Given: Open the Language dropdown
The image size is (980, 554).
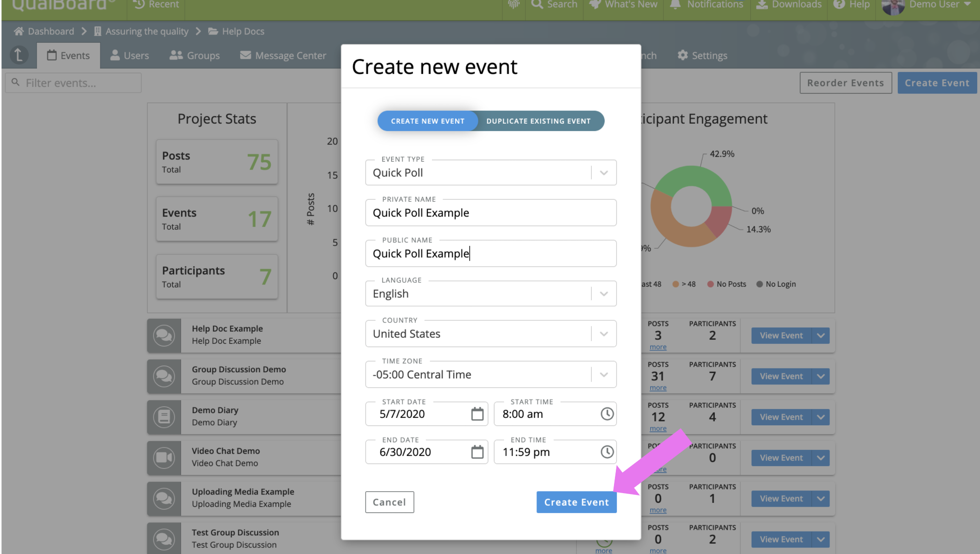Looking at the screenshot, I should pyautogui.click(x=603, y=294).
